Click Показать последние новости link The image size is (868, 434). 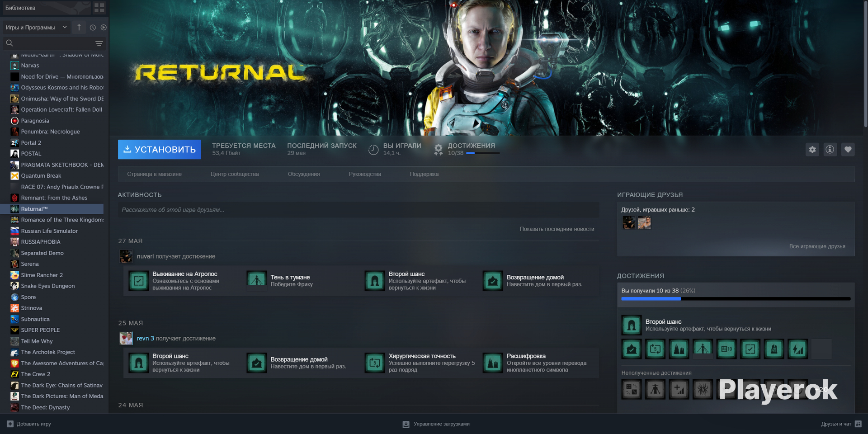[x=557, y=229]
